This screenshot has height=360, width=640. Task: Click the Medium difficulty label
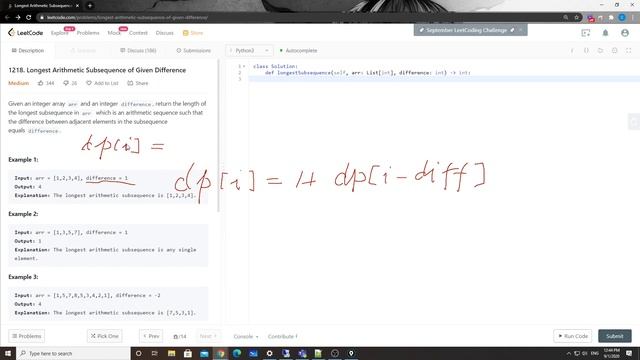18,83
